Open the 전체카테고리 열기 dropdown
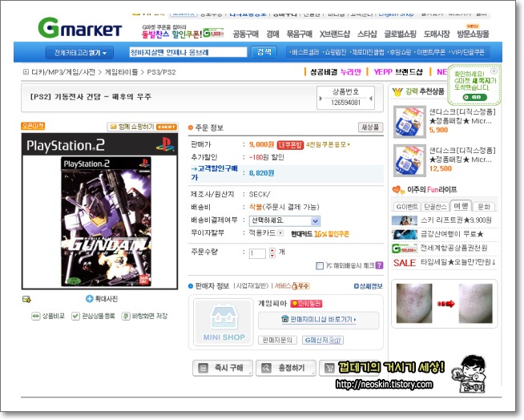524x420 pixels. tap(79, 53)
